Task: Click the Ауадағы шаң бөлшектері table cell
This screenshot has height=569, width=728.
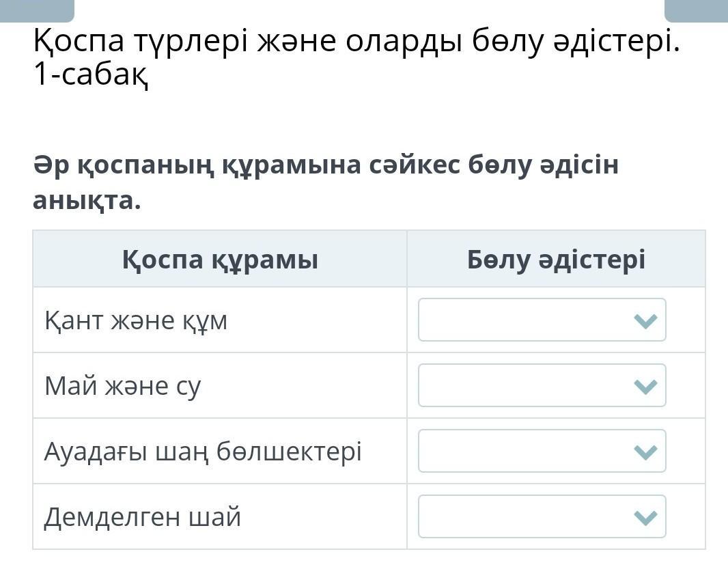Action: coord(220,451)
